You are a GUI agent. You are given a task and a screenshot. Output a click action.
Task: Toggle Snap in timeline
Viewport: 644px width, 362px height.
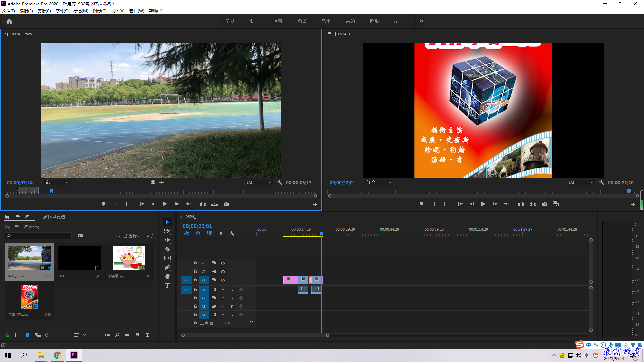pos(198,233)
